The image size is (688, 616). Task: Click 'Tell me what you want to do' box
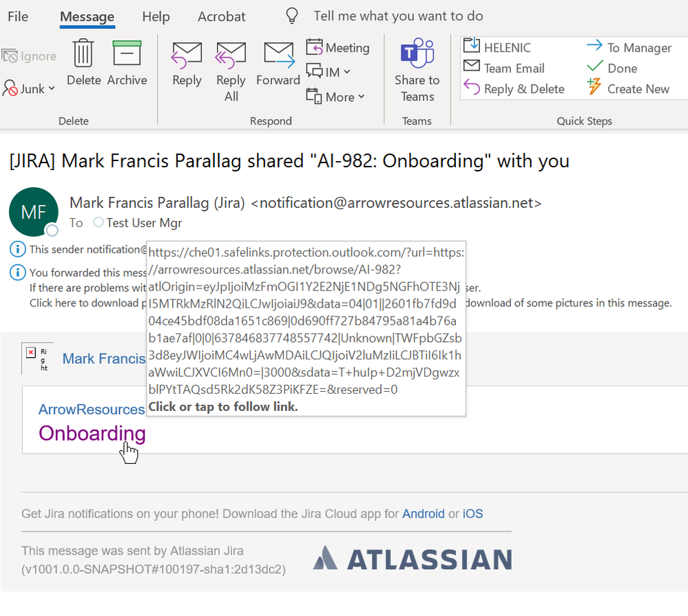coord(398,17)
